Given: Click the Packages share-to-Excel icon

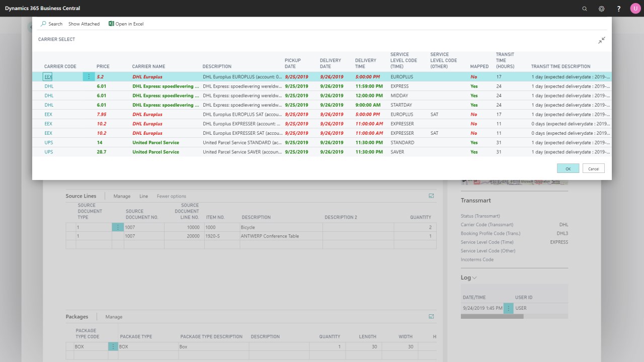Looking at the screenshot, I should coord(431,316).
